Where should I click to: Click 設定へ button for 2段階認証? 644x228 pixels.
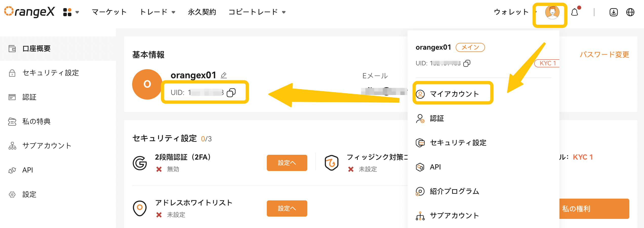coord(287,163)
